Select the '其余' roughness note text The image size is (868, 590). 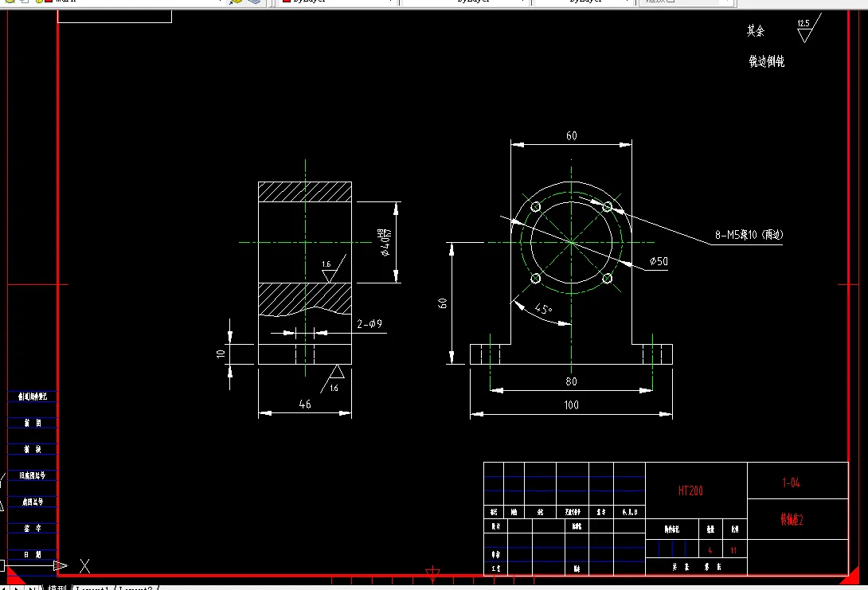click(x=756, y=31)
